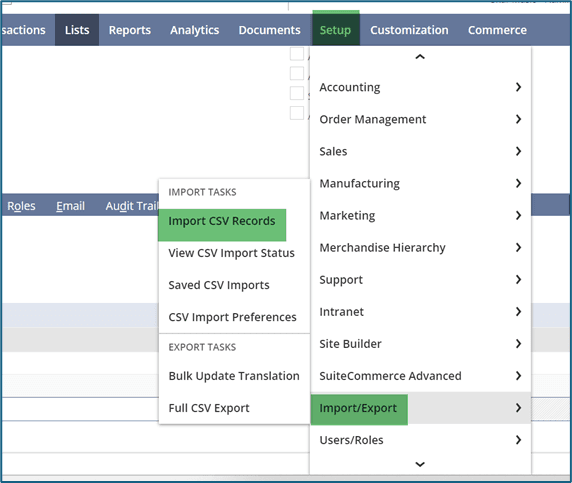Image resolution: width=572 pixels, height=483 pixels.
Task: Expand the Order Management submenu
Action: (421, 119)
